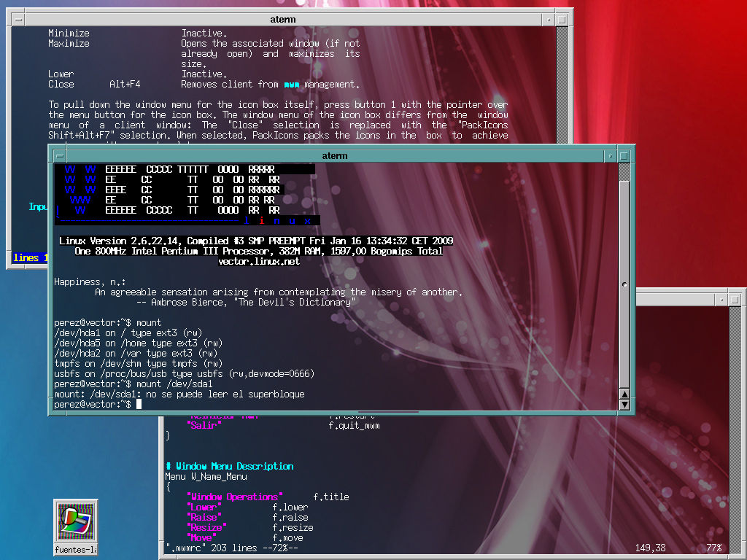Click the "usbfs on /proc/bus/usb" output line
Viewport: 747px width, 560px height.
[185, 374]
